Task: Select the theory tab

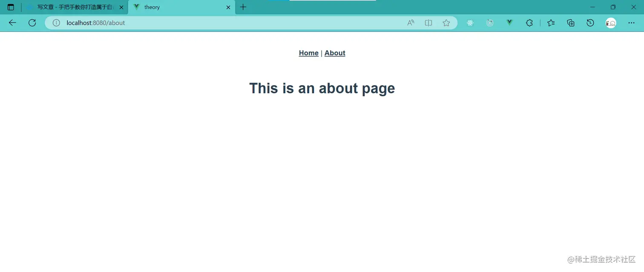Action: point(179,7)
